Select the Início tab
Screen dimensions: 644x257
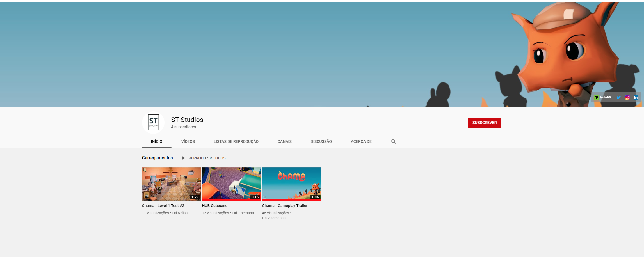pyautogui.click(x=156, y=141)
